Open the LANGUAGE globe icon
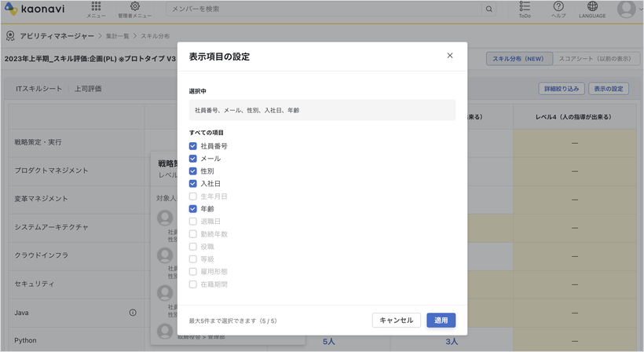Image resolution: width=644 pixels, height=352 pixels. [x=592, y=6]
